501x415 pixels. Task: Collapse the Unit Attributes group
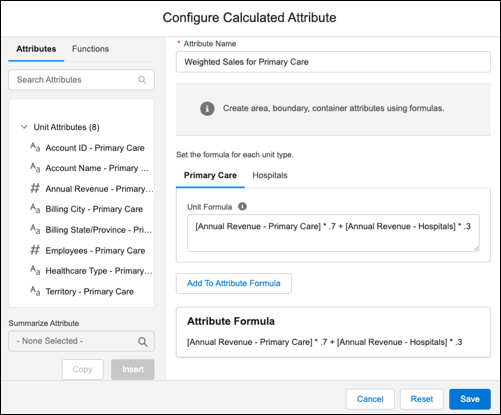point(24,127)
